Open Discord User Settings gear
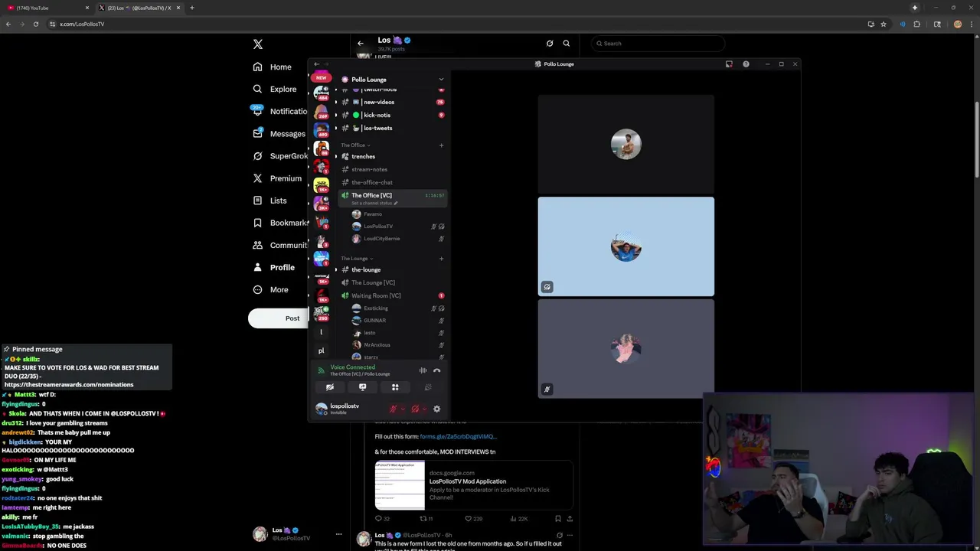The height and width of the screenshot is (551, 980). [x=437, y=409]
